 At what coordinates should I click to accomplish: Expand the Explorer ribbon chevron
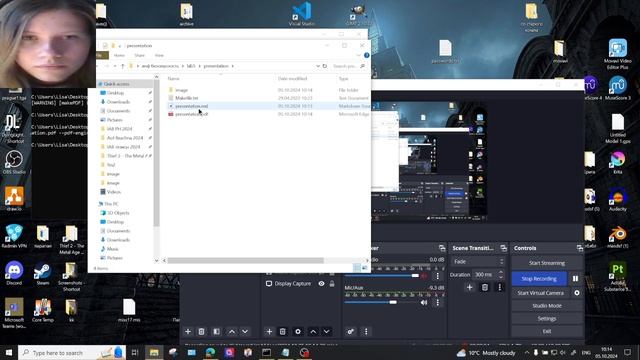[358, 55]
